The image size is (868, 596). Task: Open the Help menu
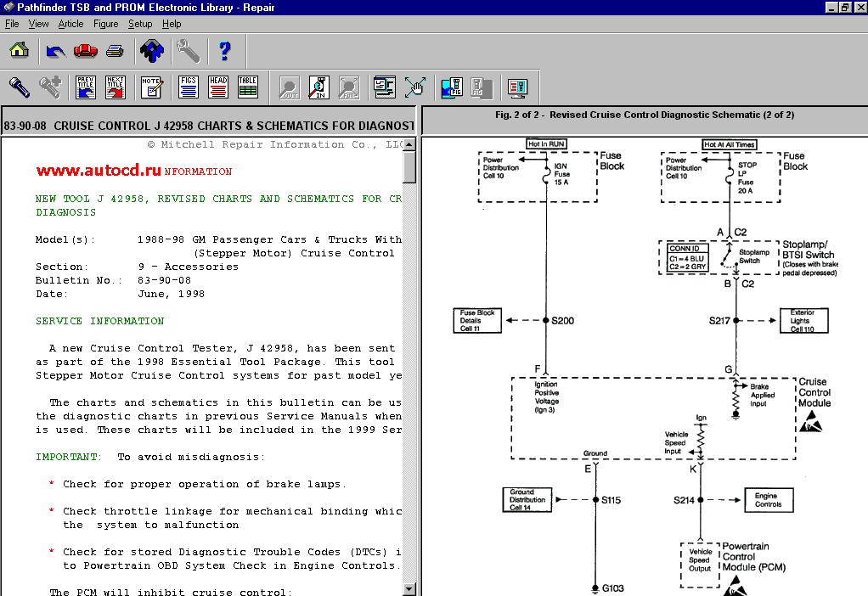coord(172,24)
